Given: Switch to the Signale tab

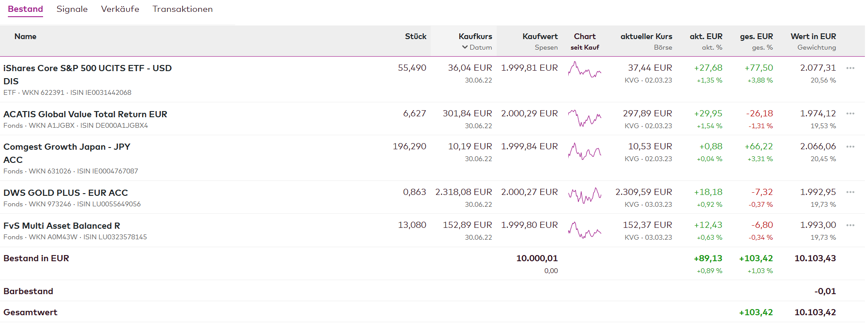Looking at the screenshot, I should click(x=72, y=9).
